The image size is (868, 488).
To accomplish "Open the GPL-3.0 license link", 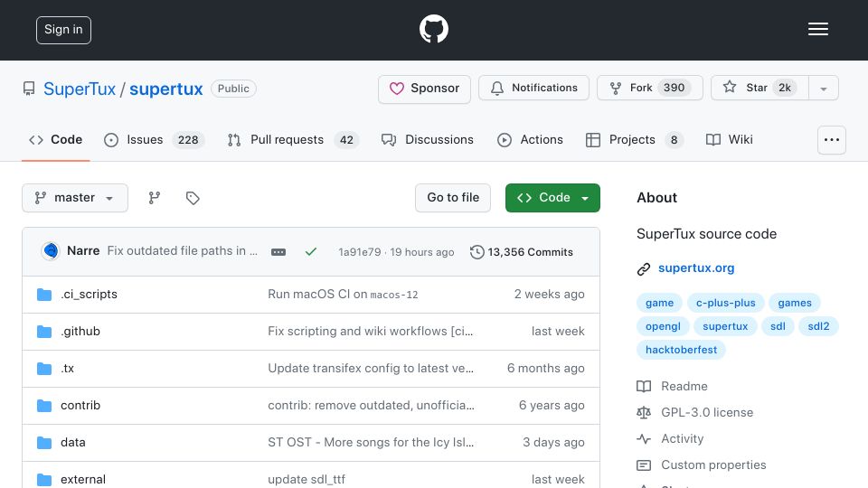I will click(x=707, y=413).
